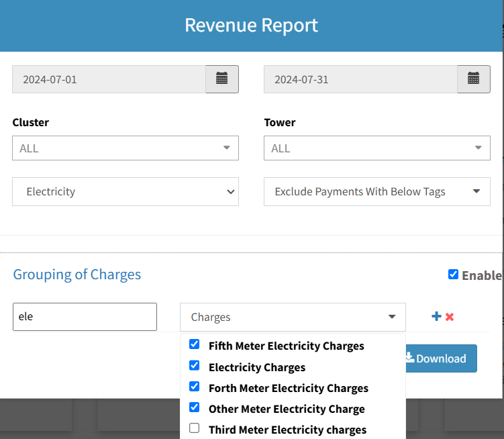Click the start date field 2024-07-01
This screenshot has height=439, width=504.
coord(109,79)
